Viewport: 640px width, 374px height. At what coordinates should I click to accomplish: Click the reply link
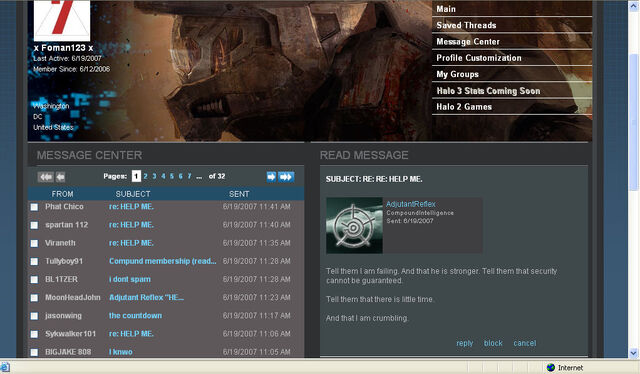tap(464, 343)
